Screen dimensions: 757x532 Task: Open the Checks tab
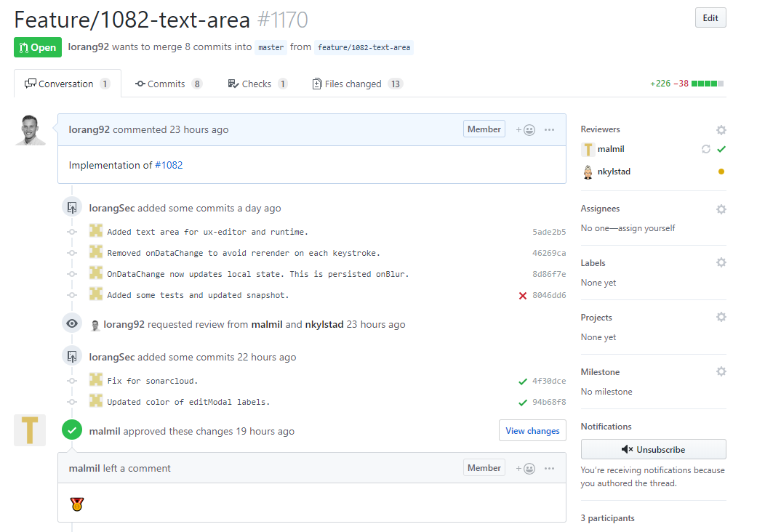(x=257, y=84)
